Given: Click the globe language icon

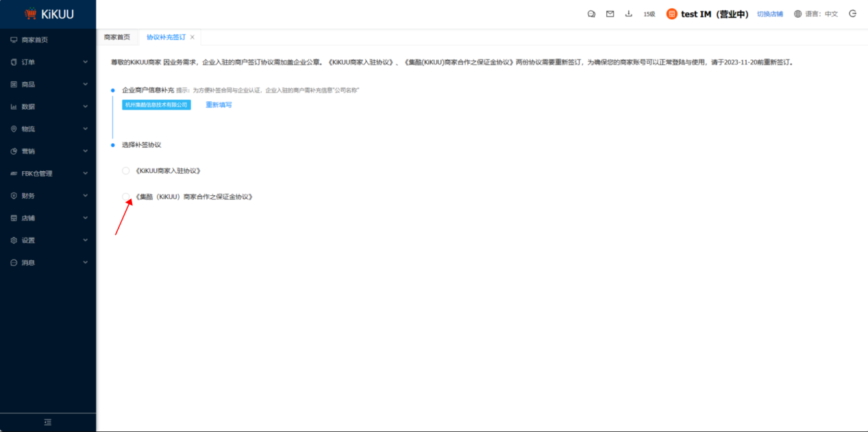Looking at the screenshot, I should 798,14.
